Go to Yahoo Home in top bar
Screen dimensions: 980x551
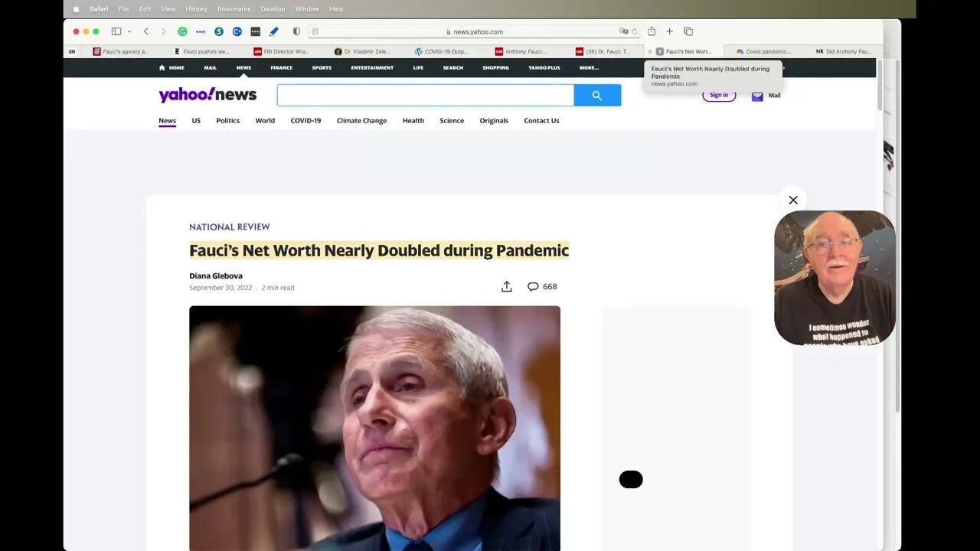click(x=171, y=67)
